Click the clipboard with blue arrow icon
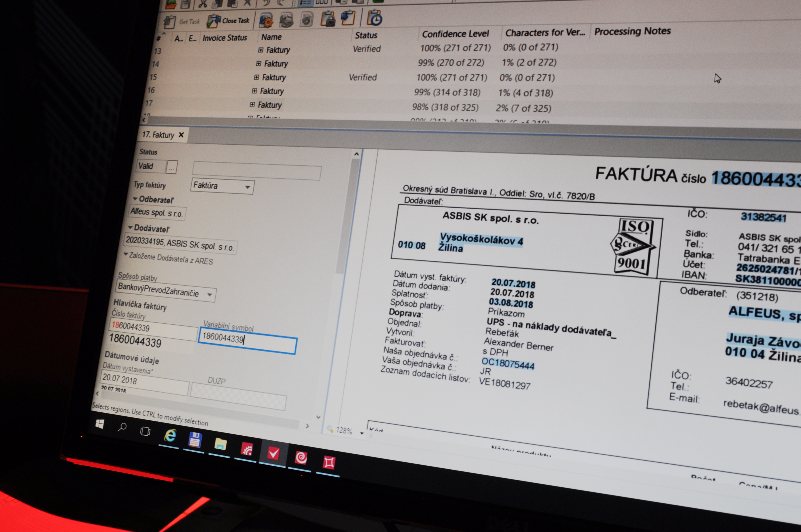801x532 pixels. (348, 18)
